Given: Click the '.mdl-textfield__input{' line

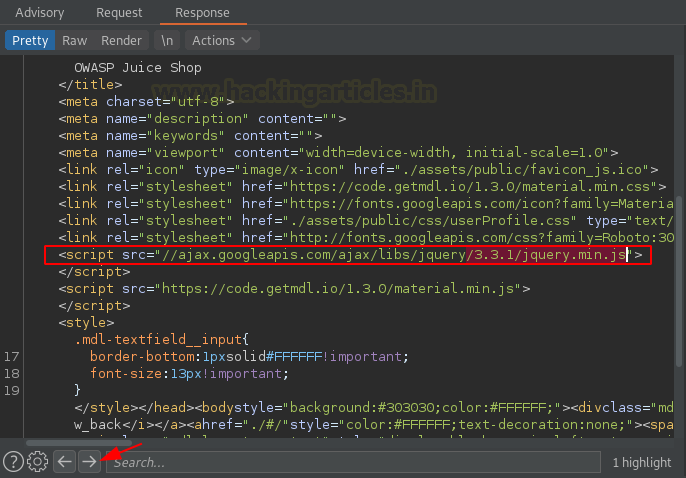Looking at the screenshot, I should pyautogui.click(x=162, y=339).
